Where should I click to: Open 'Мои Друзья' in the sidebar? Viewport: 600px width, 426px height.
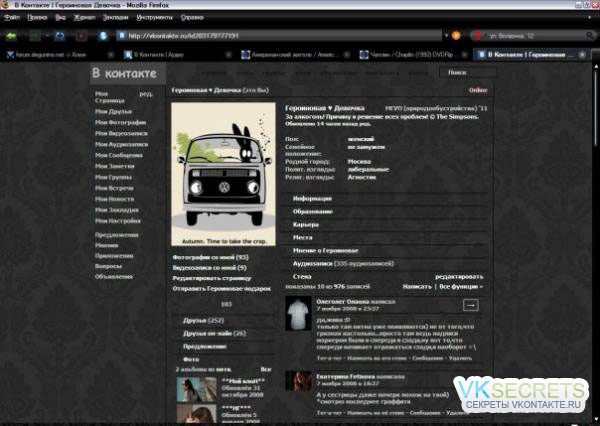pyautogui.click(x=113, y=111)
